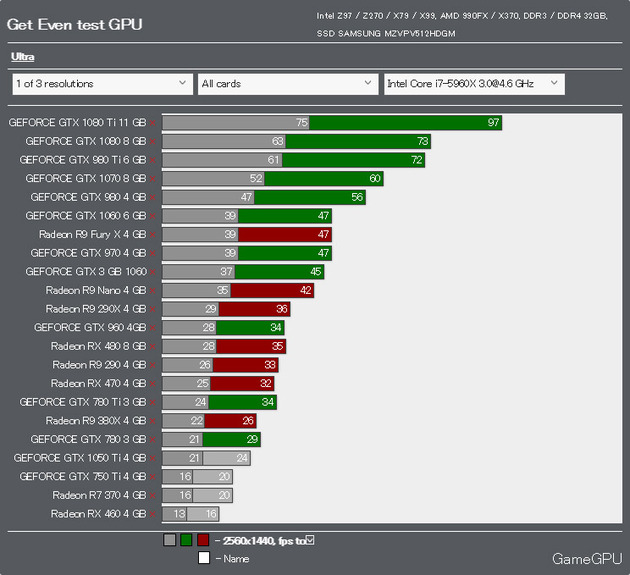Remove GEFORCE GTX 1070 8 GB via red X
The width and height of the screenshot is (630, 575).
153,179
